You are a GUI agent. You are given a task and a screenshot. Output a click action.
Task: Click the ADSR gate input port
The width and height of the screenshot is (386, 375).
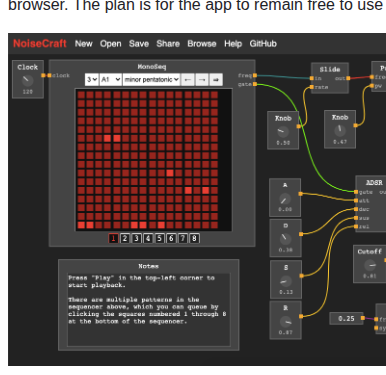tap(356, 192)
